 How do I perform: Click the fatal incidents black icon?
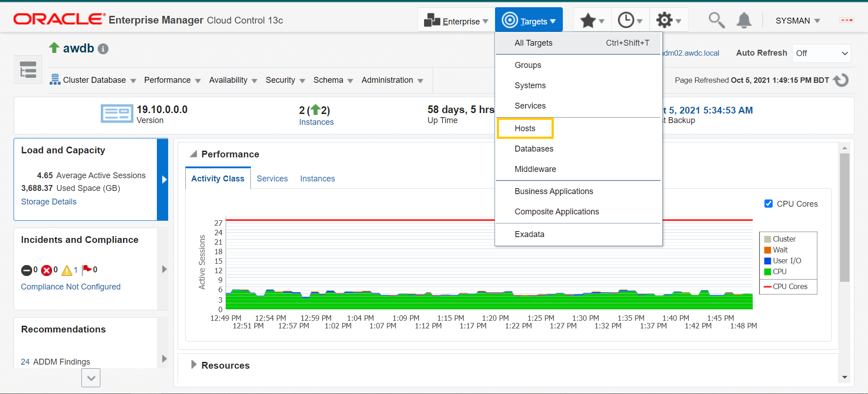click(27, 271)
